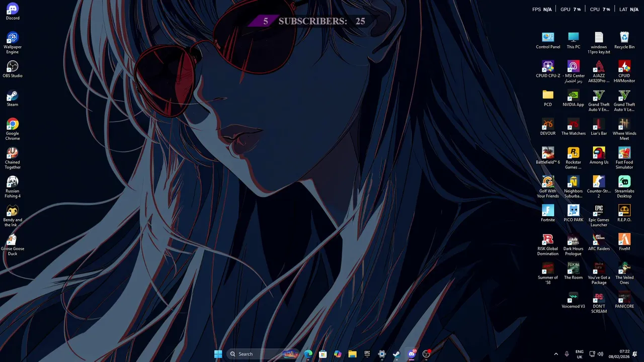Select the Steam desktop shortcut
This screenshot has width=644, height=362.
coord(13,98)
